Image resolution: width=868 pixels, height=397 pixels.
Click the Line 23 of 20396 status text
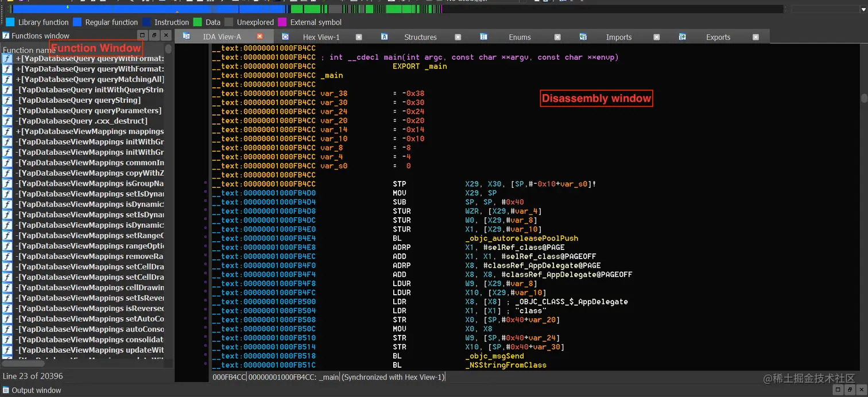[33, 376]
